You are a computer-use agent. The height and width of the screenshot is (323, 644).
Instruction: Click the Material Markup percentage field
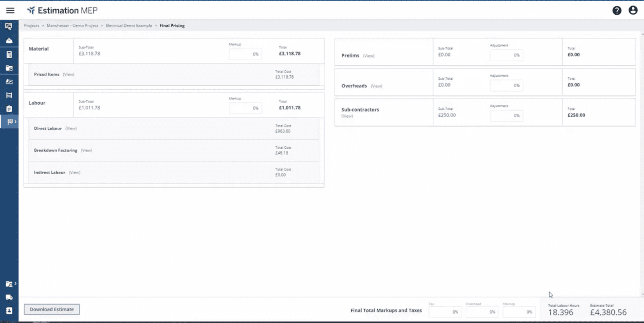pos(245,54)
